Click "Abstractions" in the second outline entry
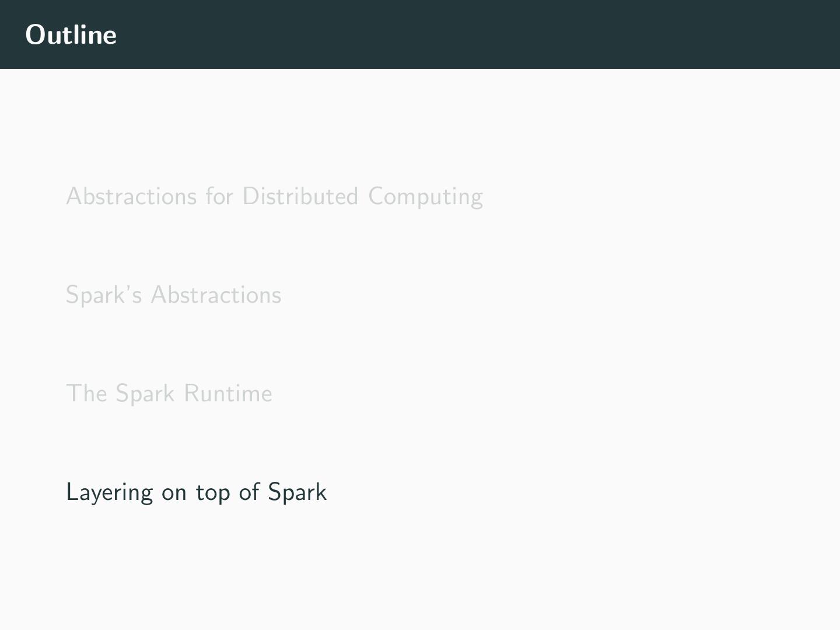The image size is (840, 630). click(x=216, y=295)
